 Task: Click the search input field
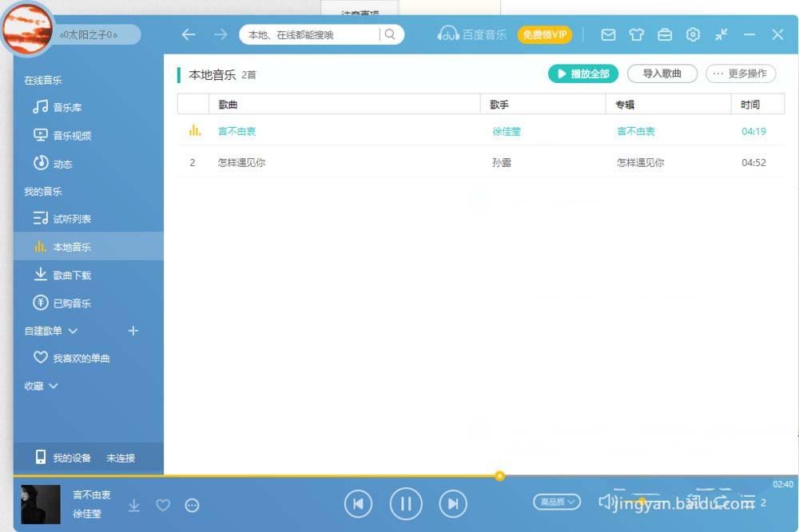312,34
